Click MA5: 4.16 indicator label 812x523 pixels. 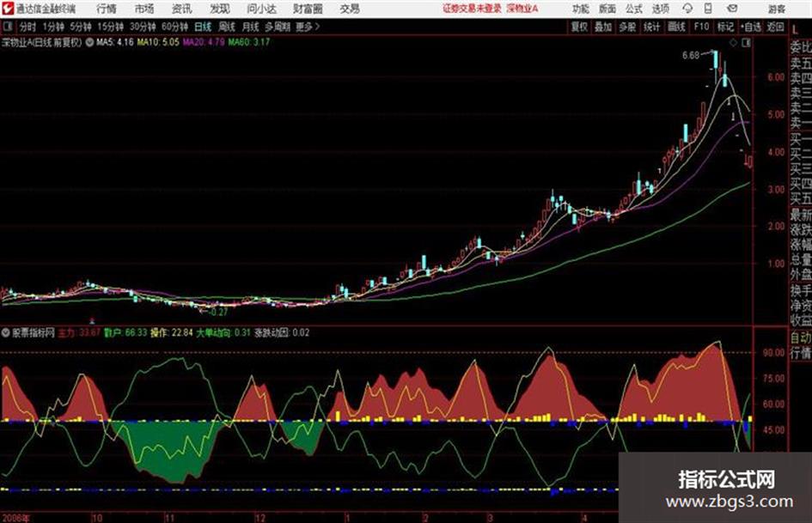[x=114, y=42]
